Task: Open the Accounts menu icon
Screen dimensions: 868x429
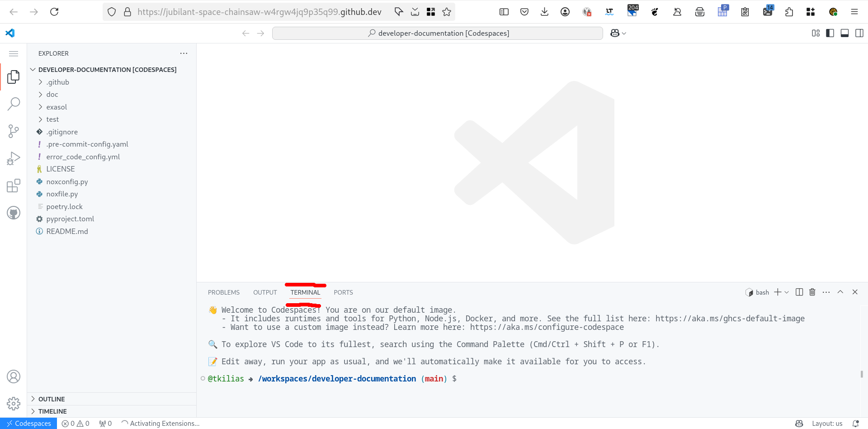Action: pos(14,377)
